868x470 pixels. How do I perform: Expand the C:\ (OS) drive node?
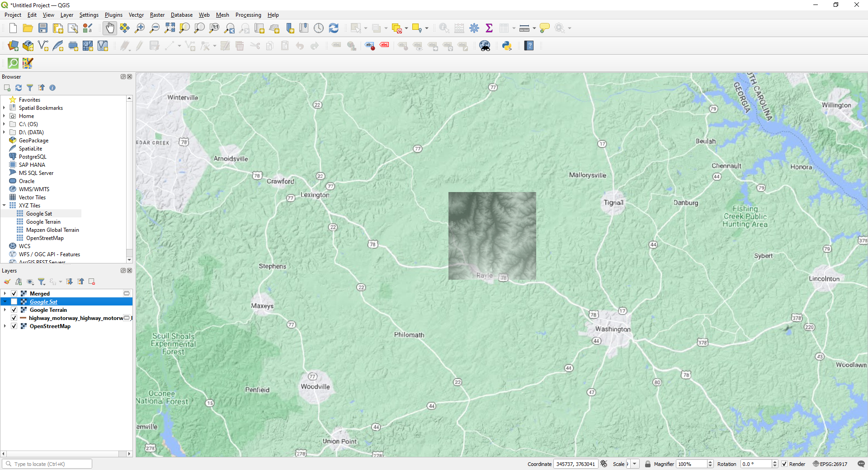[4, 124]
